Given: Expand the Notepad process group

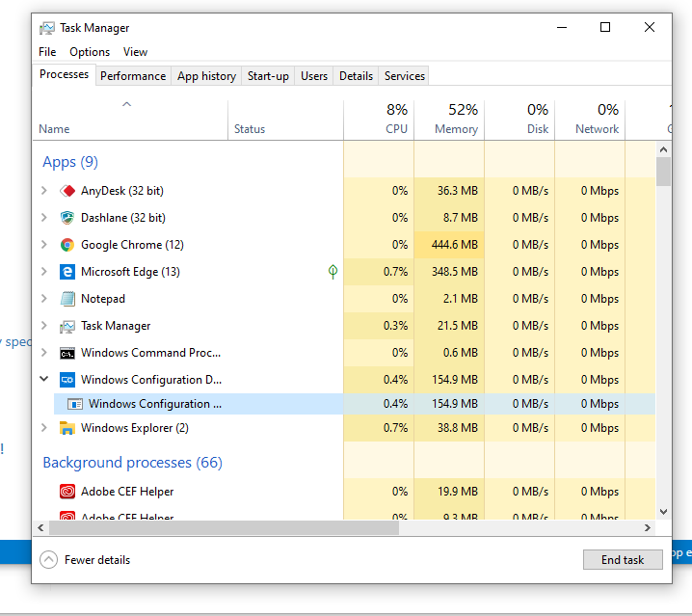Looking at the screenshot, I should [44, 299].
